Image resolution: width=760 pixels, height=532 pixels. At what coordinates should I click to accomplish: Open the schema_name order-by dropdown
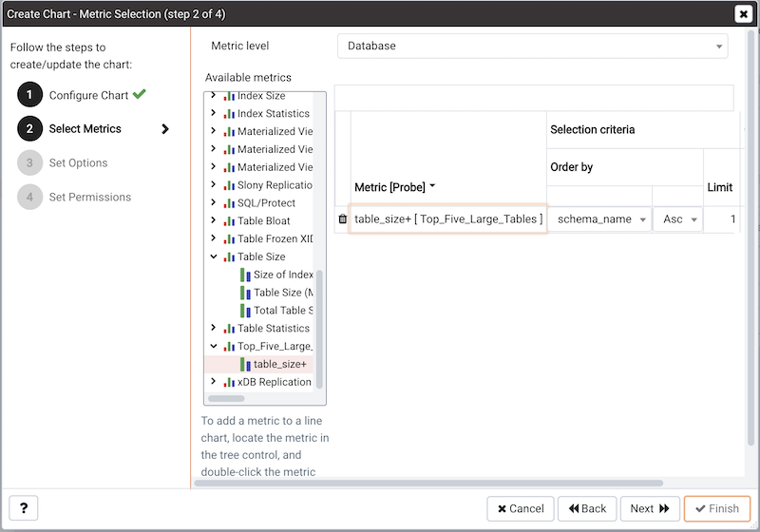coord(599,219)
